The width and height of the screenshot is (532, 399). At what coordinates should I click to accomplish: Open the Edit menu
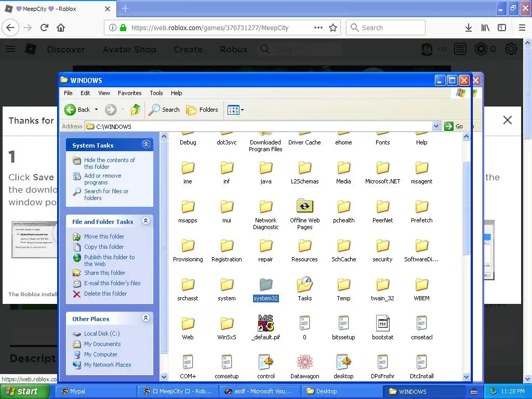[x=85, y=93]
